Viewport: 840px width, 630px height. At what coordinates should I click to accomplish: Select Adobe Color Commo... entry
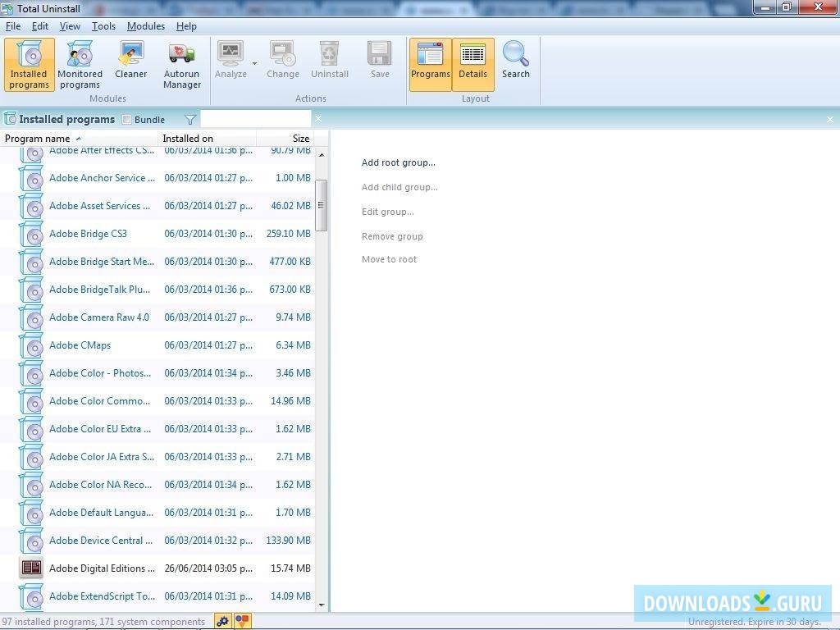click(157, 400)
